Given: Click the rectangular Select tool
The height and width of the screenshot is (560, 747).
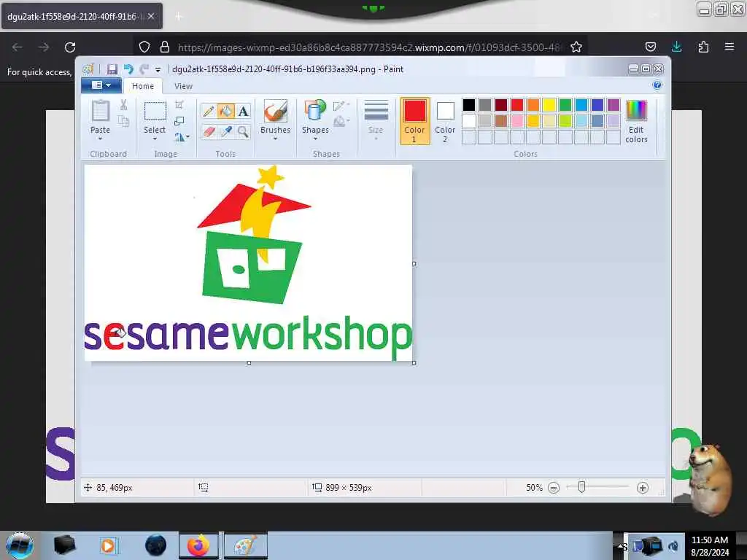Looking at the screenshot, I should [155, 112].
